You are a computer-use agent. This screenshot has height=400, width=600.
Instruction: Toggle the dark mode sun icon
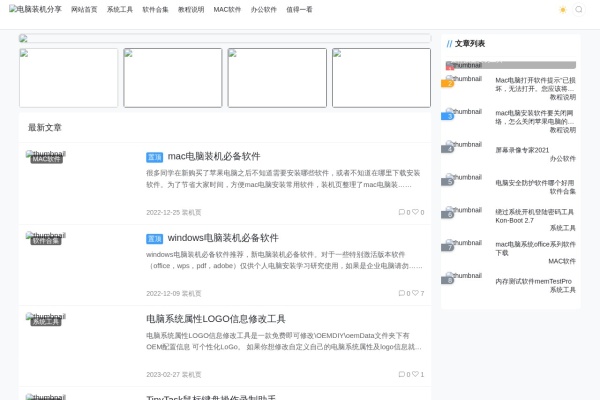(x=562, y=10)
